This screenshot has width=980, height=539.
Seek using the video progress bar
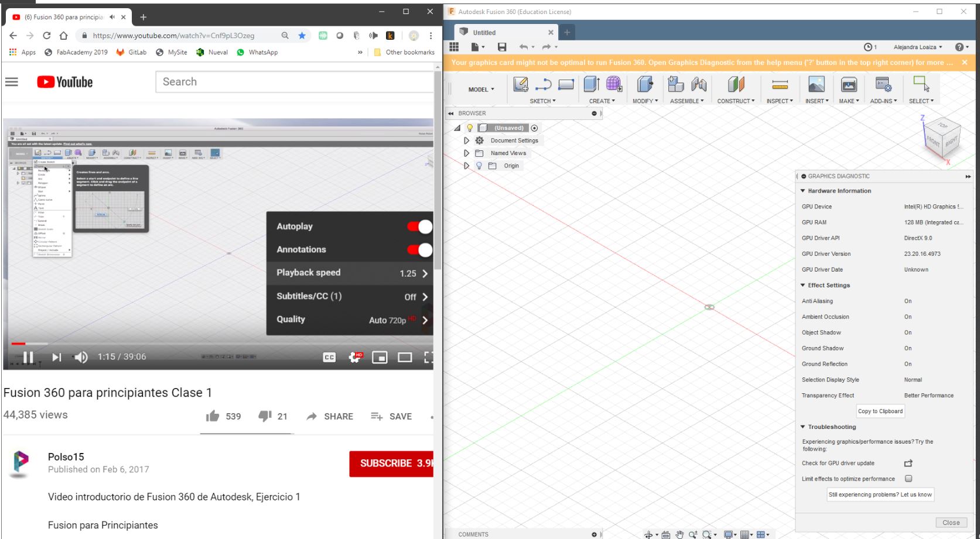(x=218, y=344)
